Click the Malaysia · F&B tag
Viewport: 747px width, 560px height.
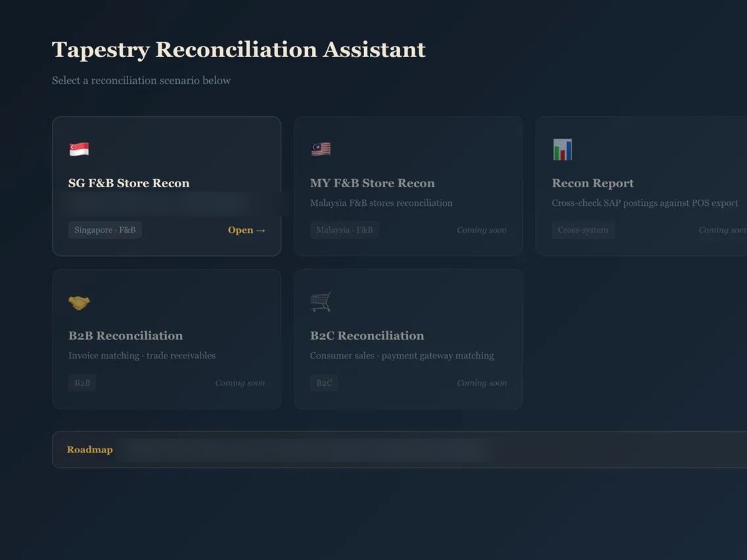pos(345,230)
